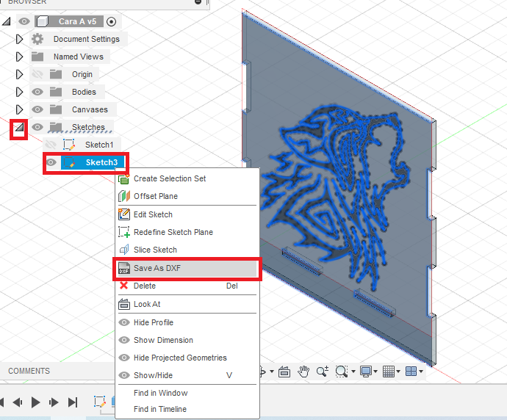Select Hide Projected Geometries
Image resolution: width=507 pixels, height=420 pixels.
coord(187,358)
